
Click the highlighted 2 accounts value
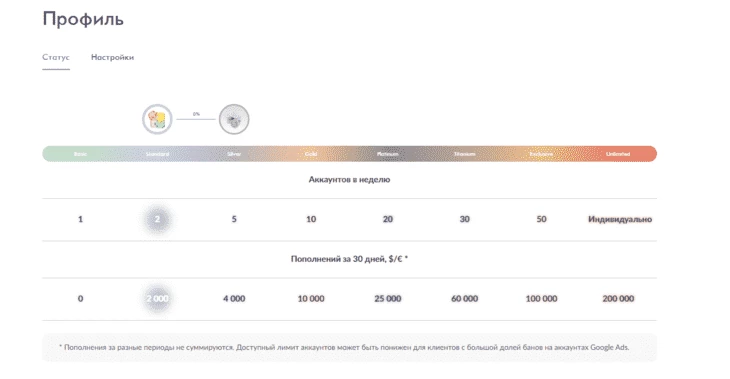157,219
